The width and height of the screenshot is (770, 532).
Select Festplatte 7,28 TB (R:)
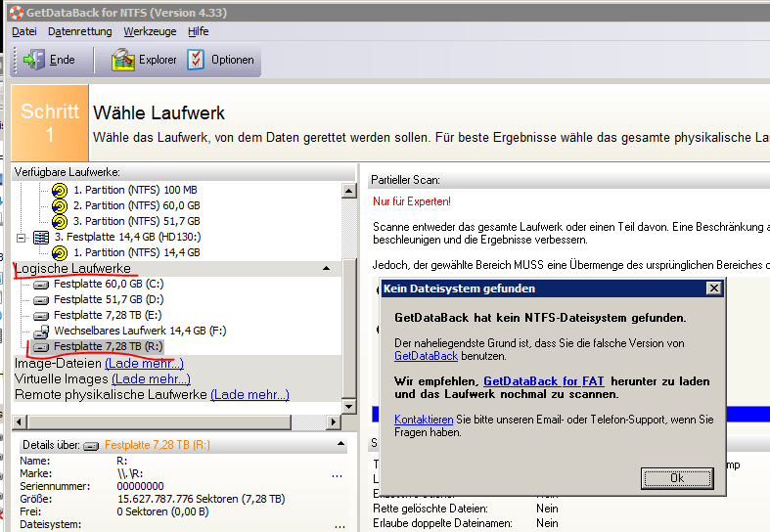coord(108,346)
